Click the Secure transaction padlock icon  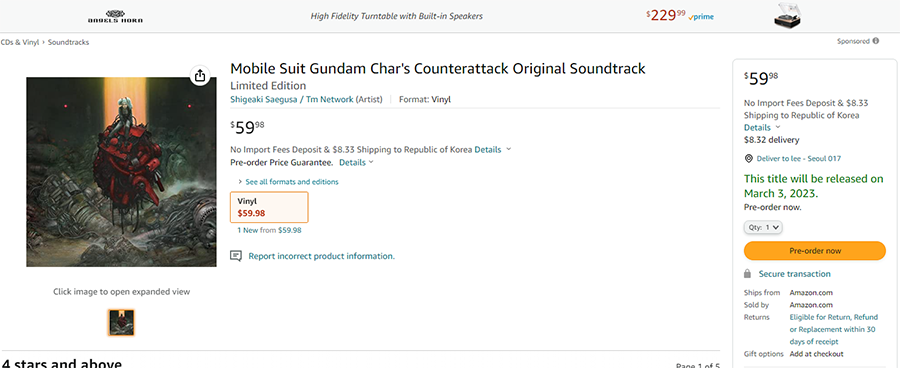(x=747, y=274)
